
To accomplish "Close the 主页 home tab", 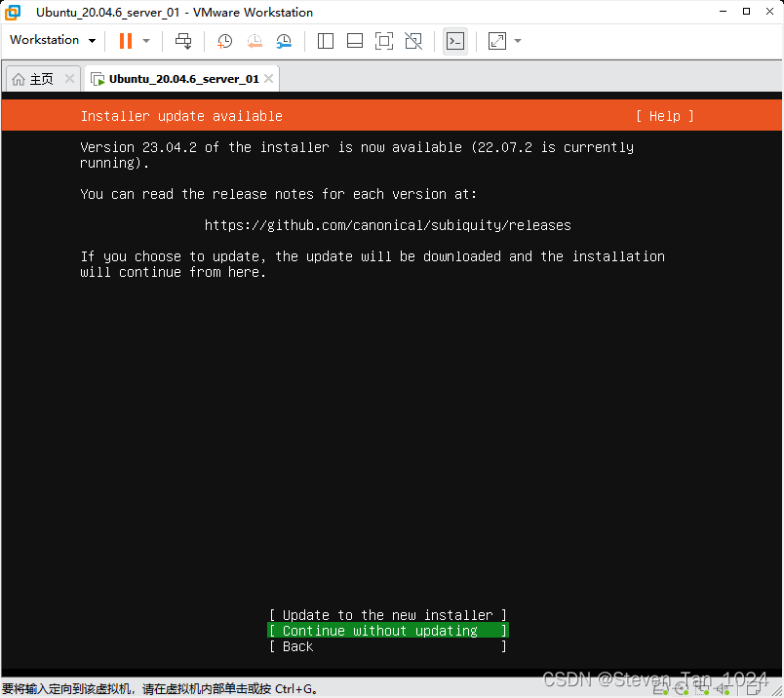I will 69,79.
